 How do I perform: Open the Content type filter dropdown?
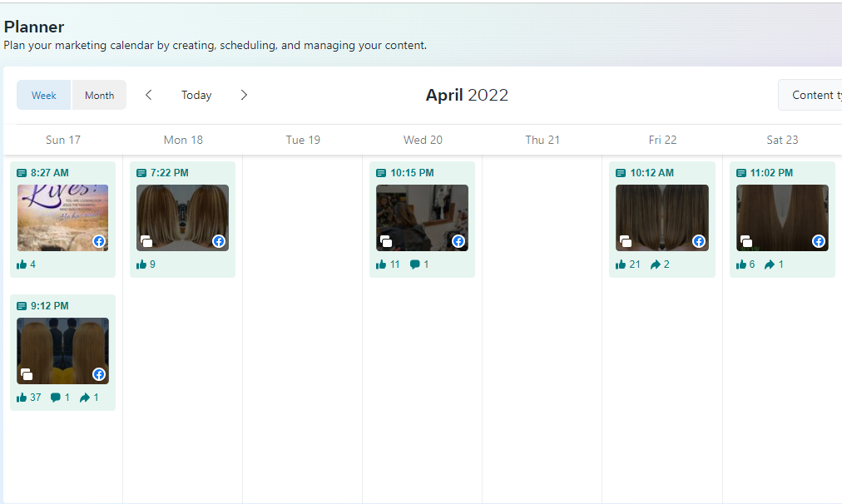click(810, 95)
